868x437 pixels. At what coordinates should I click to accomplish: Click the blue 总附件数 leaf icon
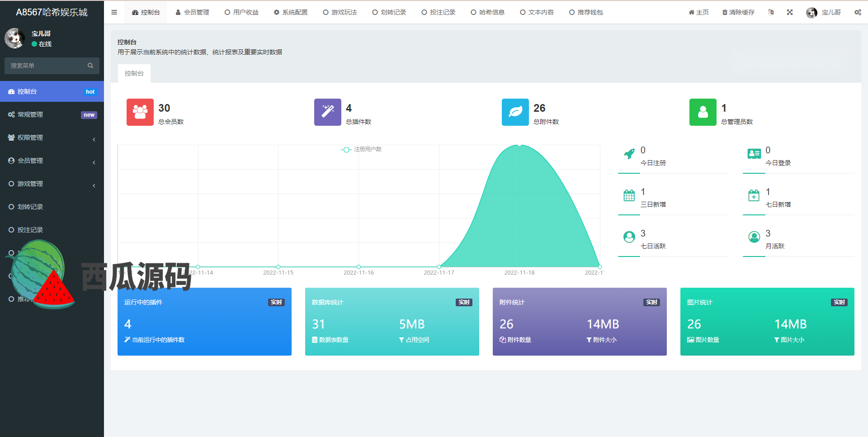point(515,112)
